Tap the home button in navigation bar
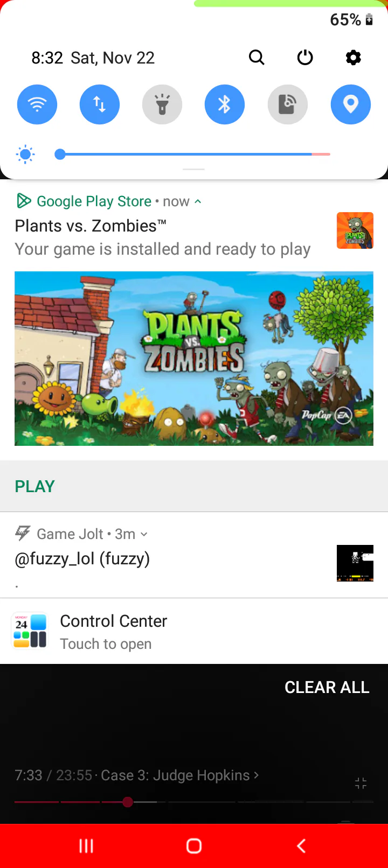The image size is (388, 868). click(194, 846)
